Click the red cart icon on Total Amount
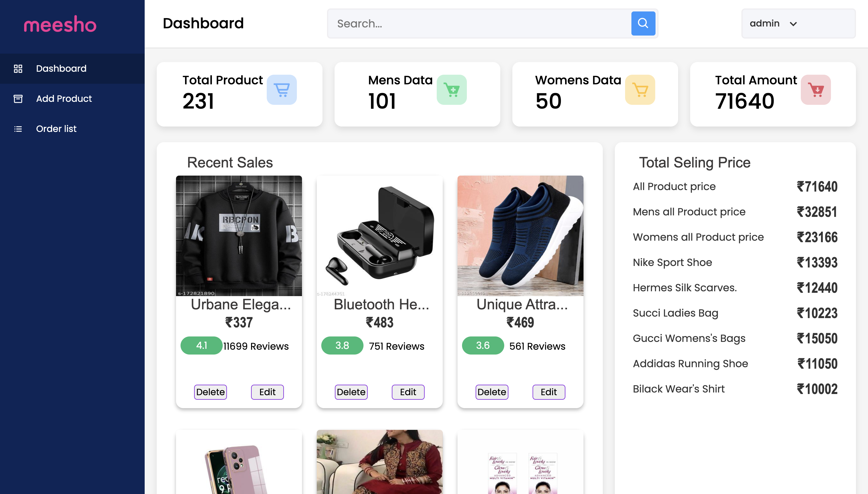This screenshot has width=868, height=494. [816, 89]
